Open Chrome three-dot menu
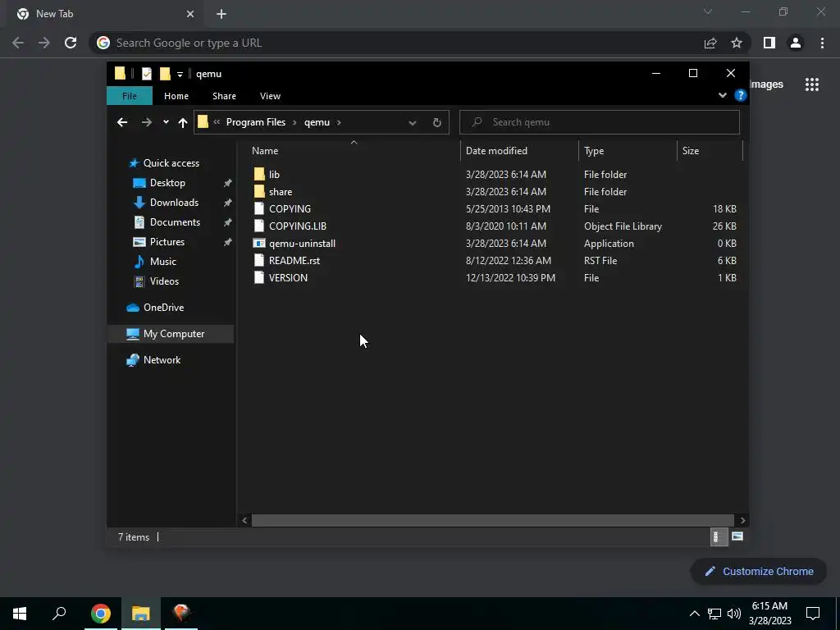The width and height of the screenshot is (840, 630). pyautogui.click(x=822, y=43)
